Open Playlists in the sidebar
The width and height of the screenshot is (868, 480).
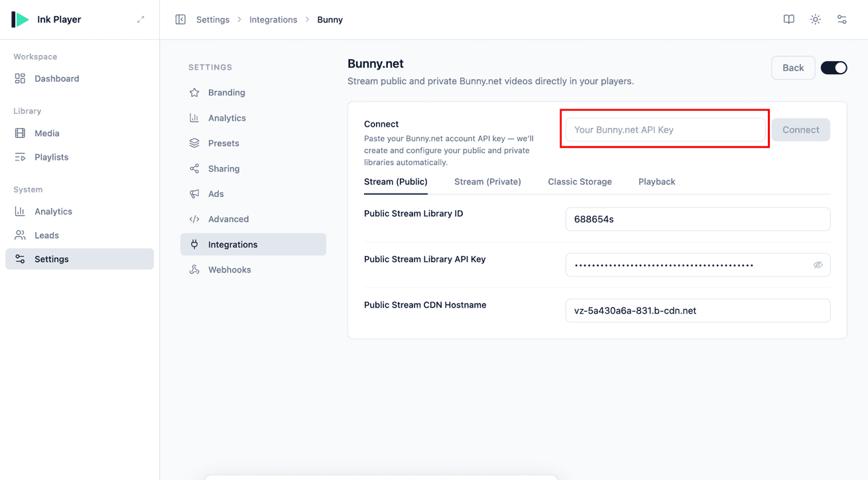click(x=80, y=157)
